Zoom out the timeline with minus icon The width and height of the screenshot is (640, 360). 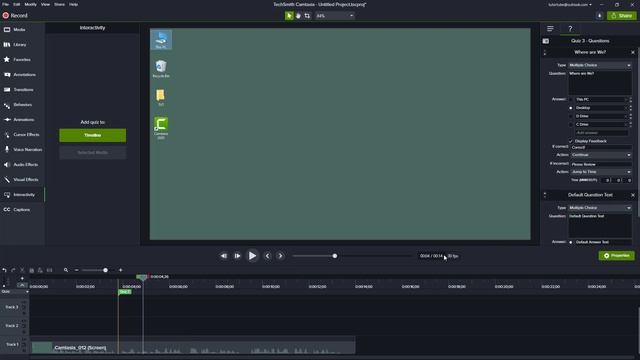pyautogui.click(x=76, y=270)
